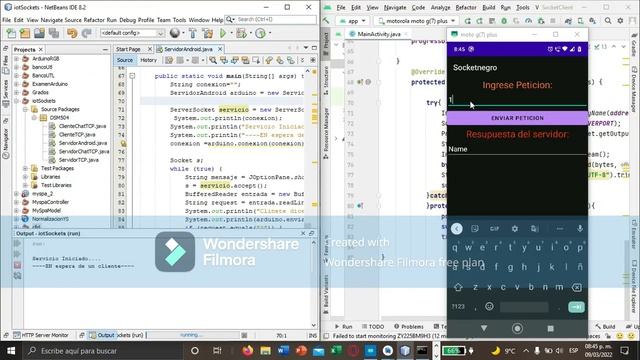The width and height of the screenshot is (640, 360).
Task: Click globe browser icon in NetBeans toolbar
Action: 175,33
